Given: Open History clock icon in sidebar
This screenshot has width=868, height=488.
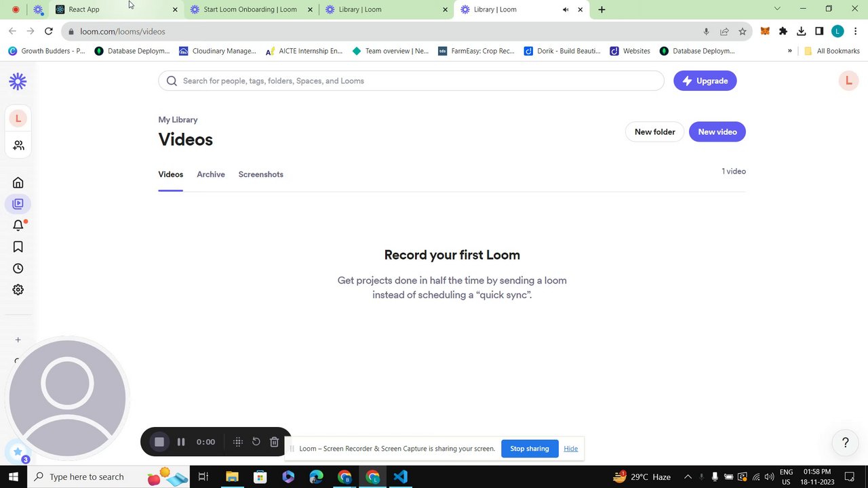Looking at the screenshot, I should (x=18, y=268).
